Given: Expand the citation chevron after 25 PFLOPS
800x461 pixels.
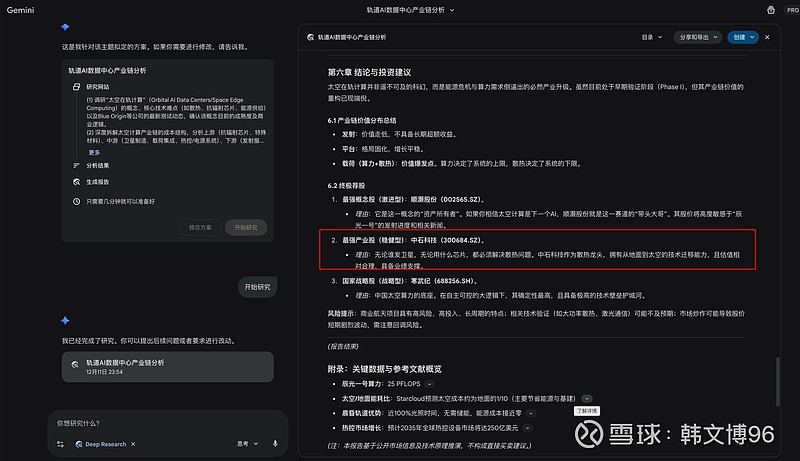Looking at the screenshot, I should 430,384.
